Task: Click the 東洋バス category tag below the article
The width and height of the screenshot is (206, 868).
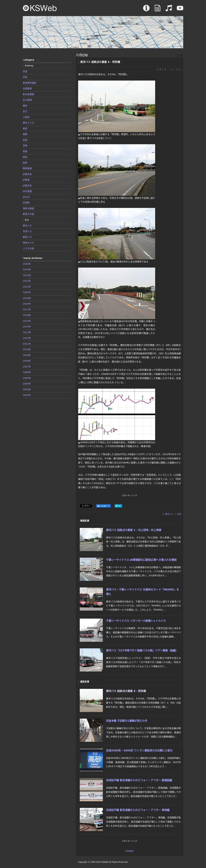Action: click(x=169, y=514)
